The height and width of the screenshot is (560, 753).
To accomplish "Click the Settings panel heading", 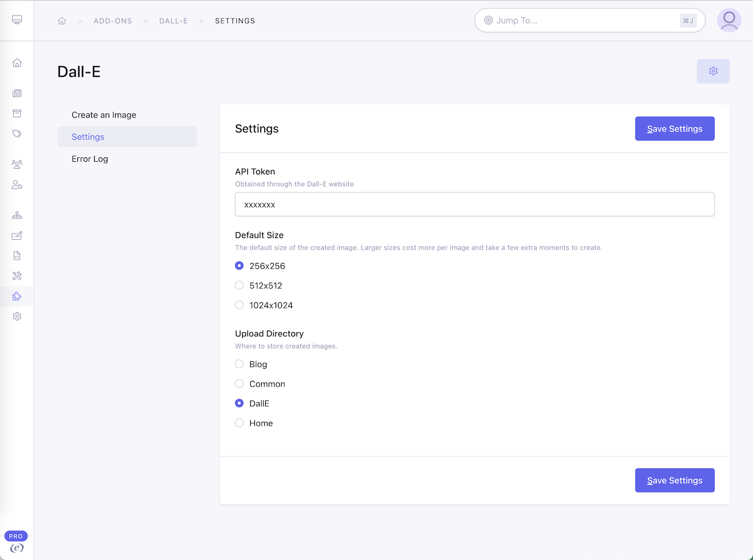I will (257, 129).
